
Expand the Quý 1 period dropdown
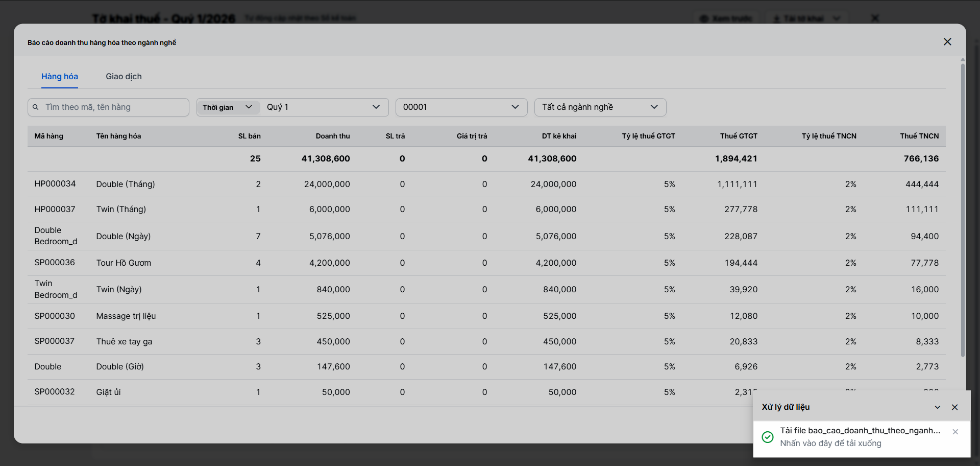point(324,107)
